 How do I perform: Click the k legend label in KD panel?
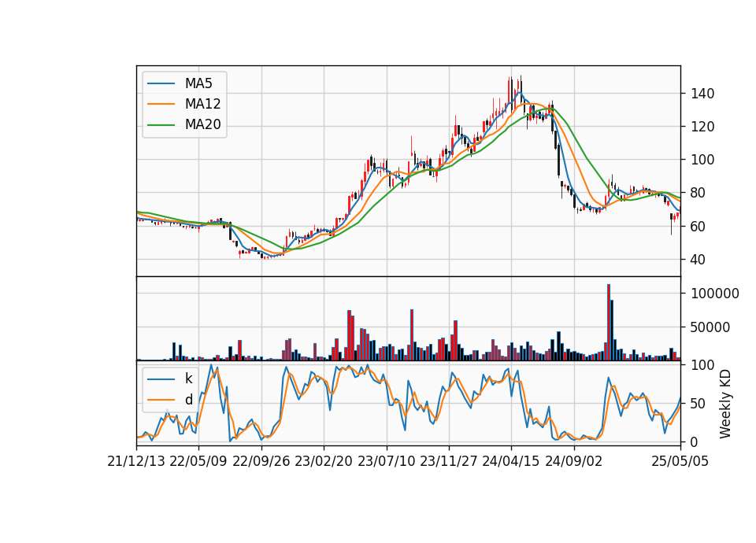[x=188, y=379]
